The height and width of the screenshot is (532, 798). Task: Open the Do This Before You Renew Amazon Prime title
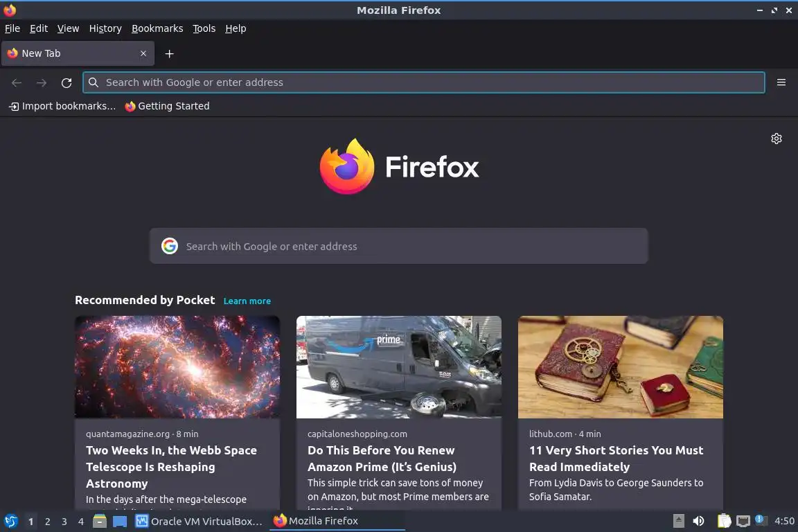(382, 459)
